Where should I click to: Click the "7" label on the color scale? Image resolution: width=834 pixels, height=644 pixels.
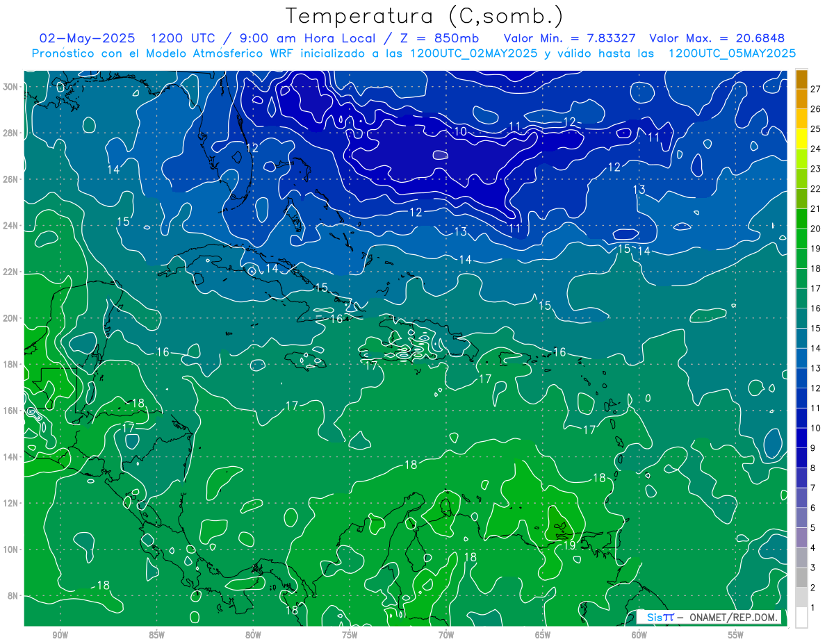pyautogui.click(x=813, y=488)
